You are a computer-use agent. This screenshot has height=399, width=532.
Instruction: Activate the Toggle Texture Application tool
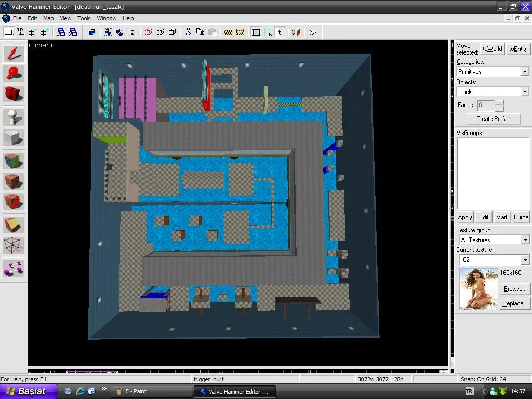[x=14, y=161]
